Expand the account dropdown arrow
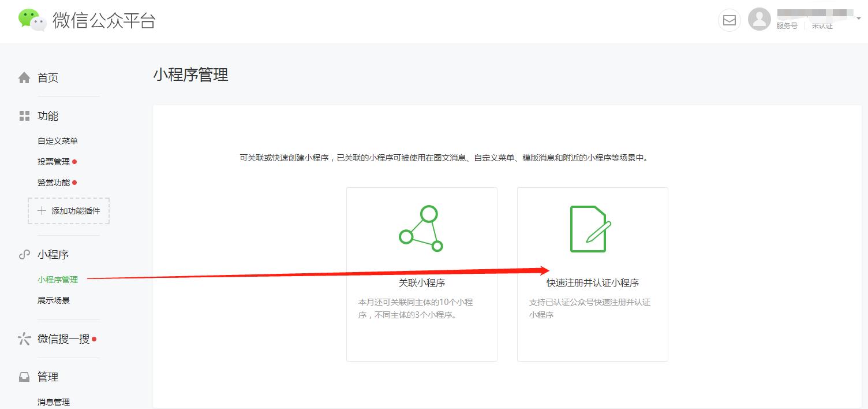Screen dimensions: 868x409 tap(858, 18)
